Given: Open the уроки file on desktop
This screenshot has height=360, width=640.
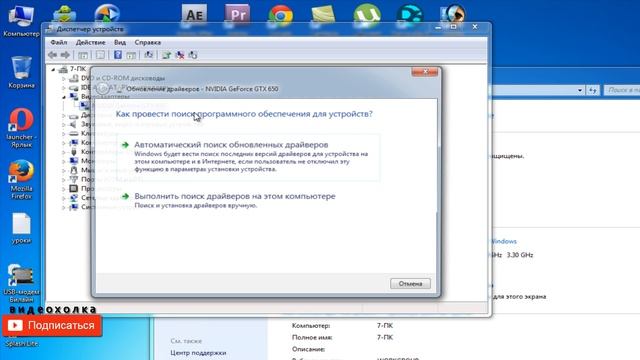Looking at the screenshot, I should click(21, 228).
